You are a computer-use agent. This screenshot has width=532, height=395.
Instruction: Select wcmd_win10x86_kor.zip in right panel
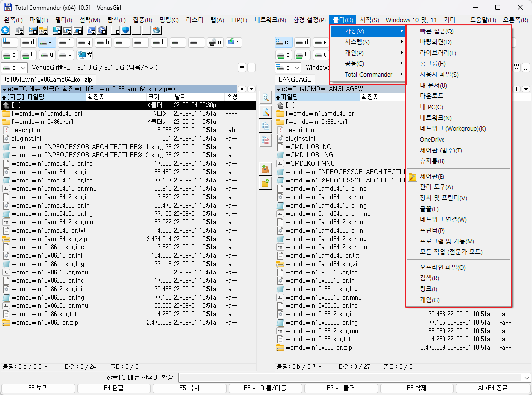click(x=402, y=348)
